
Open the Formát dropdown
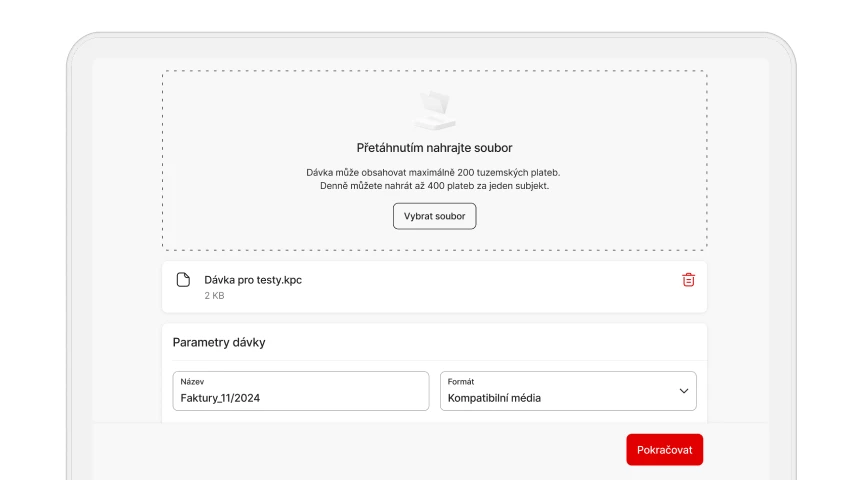click(x=568, y=391)
